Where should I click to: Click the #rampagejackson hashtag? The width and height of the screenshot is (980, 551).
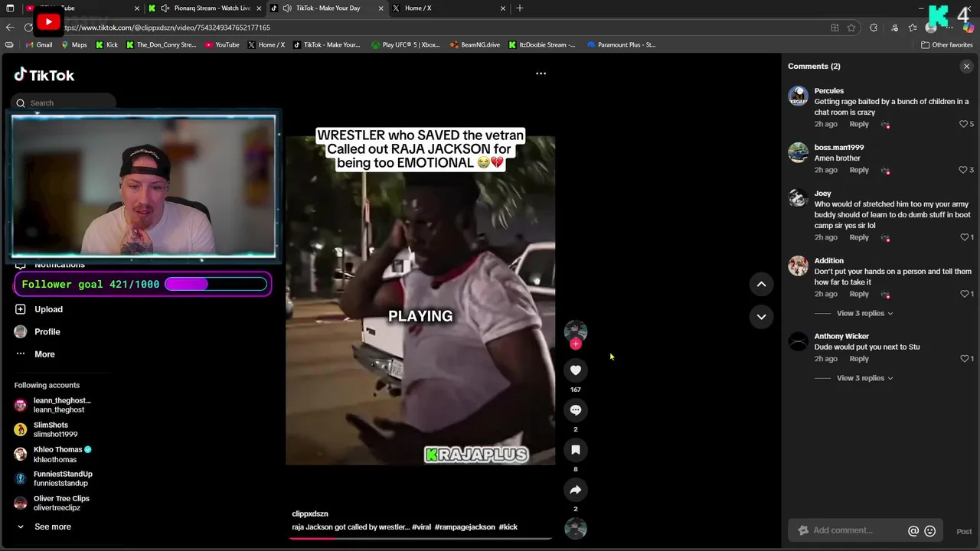(x=464, y=527)
